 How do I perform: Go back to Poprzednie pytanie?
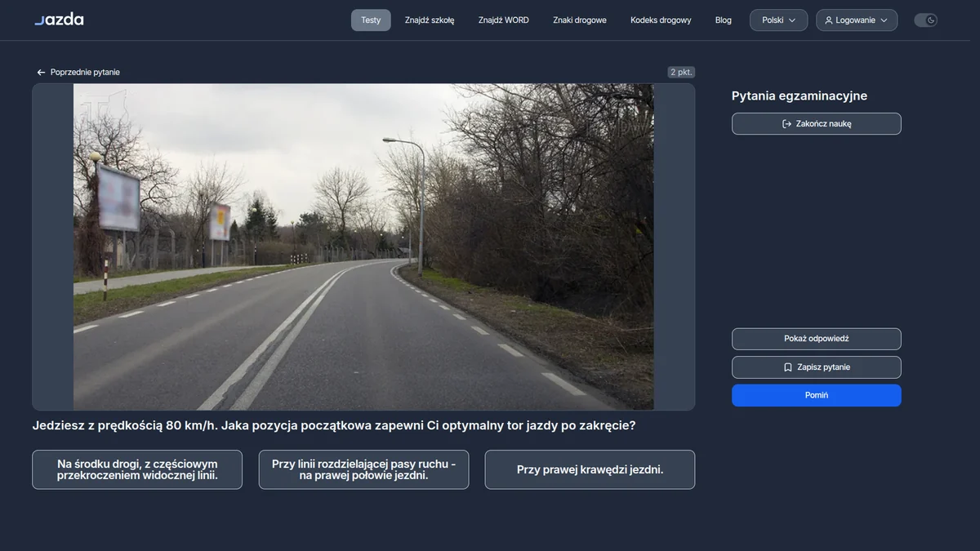(78, 73)
